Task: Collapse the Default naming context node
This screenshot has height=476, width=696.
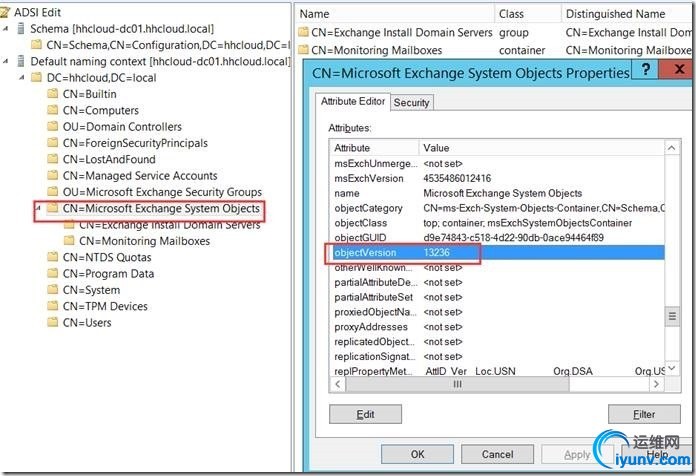Action: point(5,61)
